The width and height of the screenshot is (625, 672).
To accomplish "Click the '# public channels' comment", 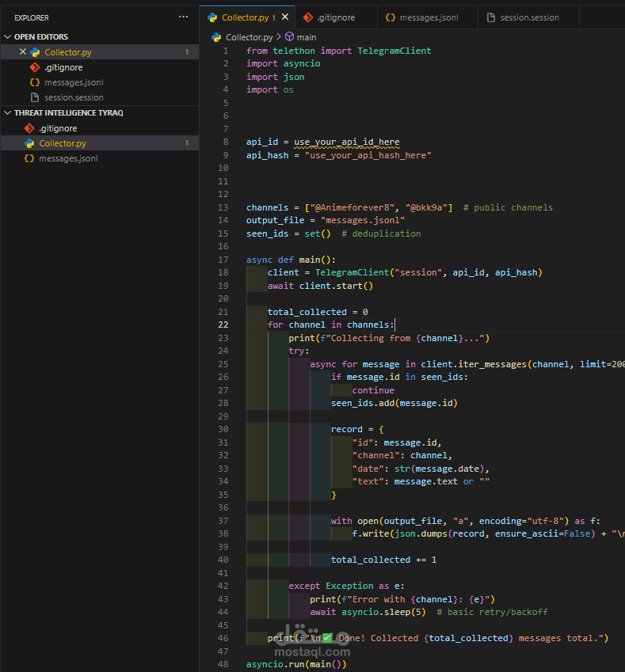I will tap(508, 207).
